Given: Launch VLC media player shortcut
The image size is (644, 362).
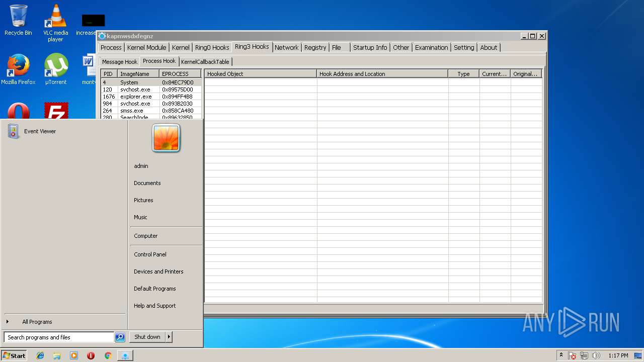Looking at the screenshot, I should [x=55, y=23].
